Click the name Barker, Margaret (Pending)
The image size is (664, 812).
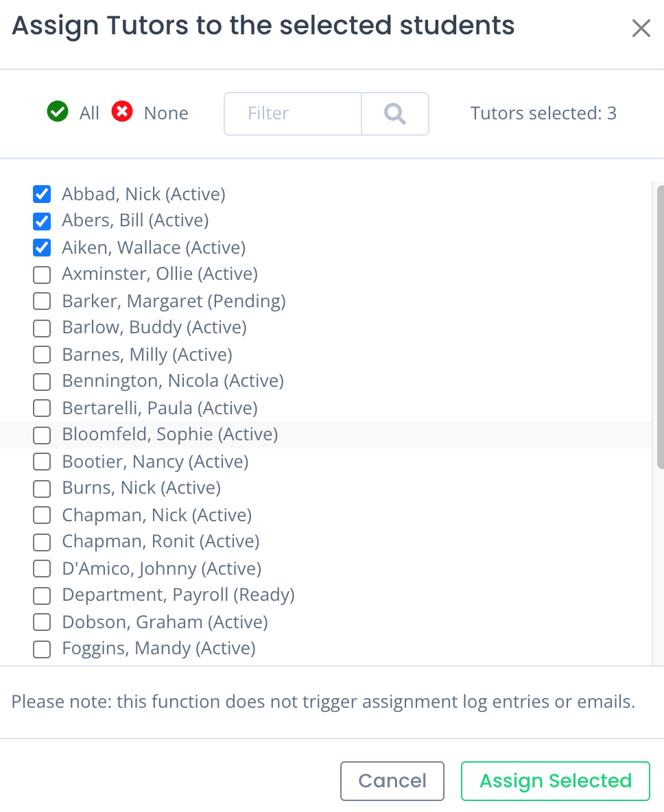[x=174, y=301]
